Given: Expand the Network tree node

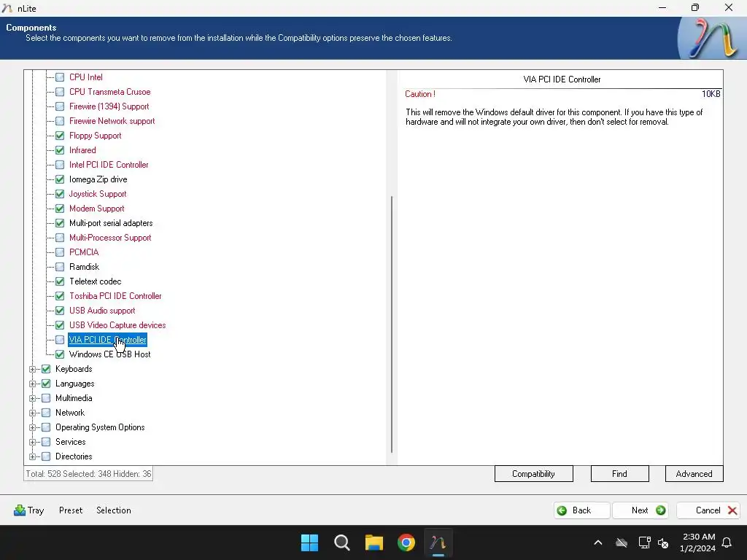Looking at the screenshot, I should (x=32, y=413).
